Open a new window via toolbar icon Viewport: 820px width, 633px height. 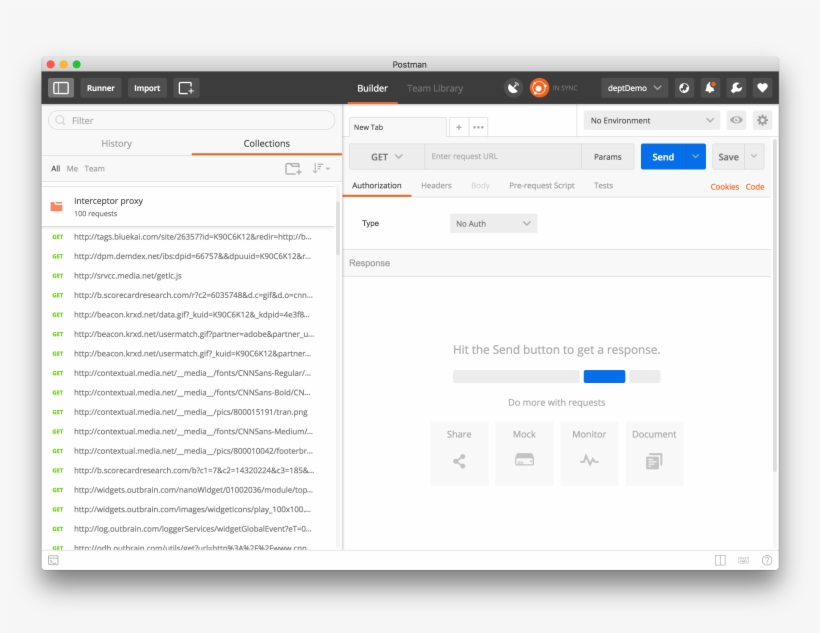(186, 88)
